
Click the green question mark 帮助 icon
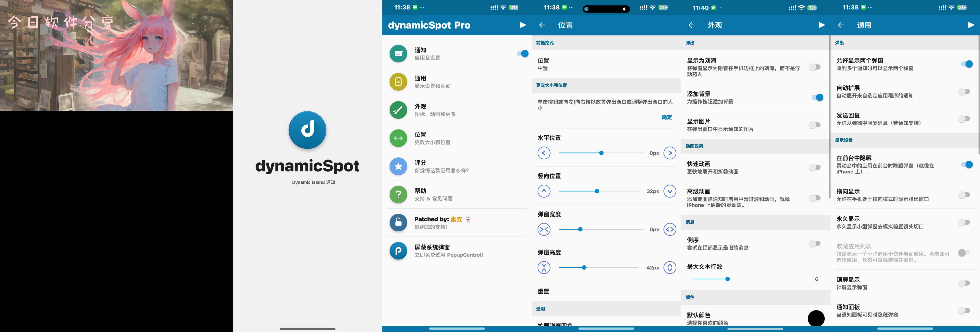398,194
